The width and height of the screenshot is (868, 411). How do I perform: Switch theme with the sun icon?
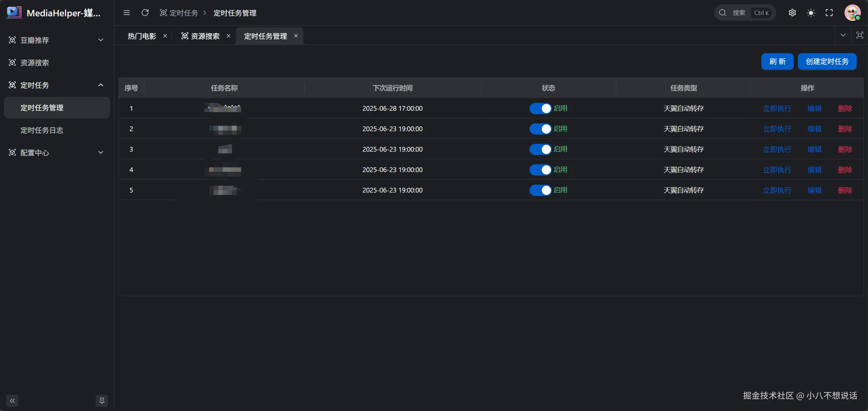pyautogui.click(x=811, y=13)
